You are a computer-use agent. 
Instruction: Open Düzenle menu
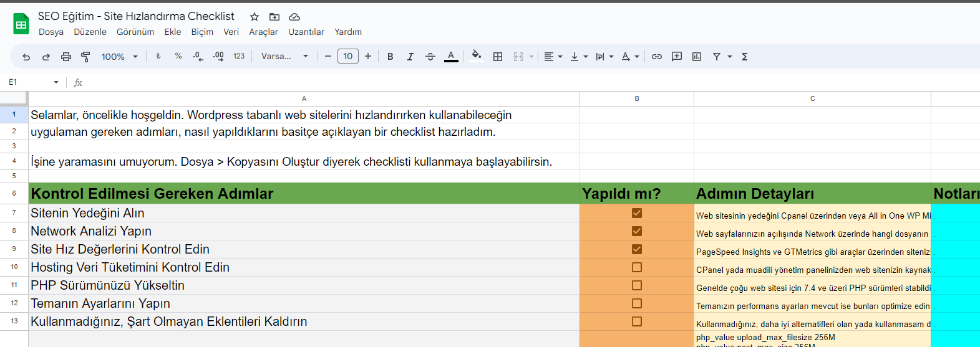[x=90, y=32]
